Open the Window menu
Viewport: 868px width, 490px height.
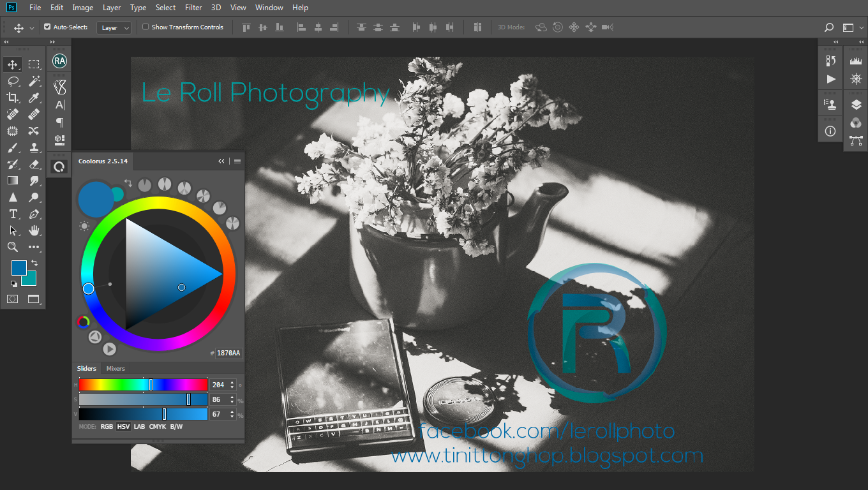(x=269, y=8)
